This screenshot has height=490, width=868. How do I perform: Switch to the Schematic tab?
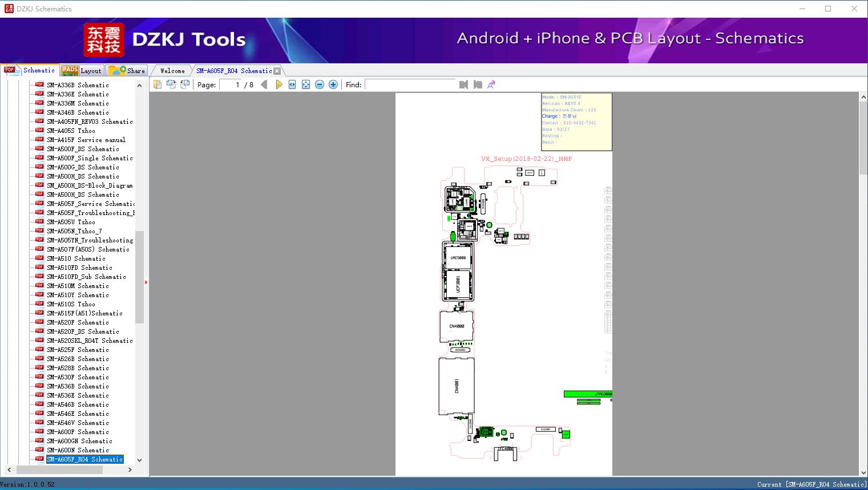(30, 70)
